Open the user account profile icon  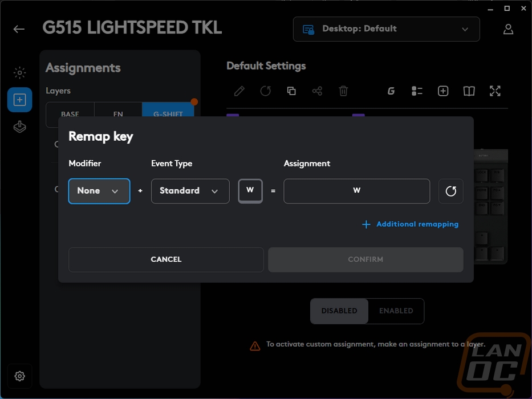pos(508,29)
